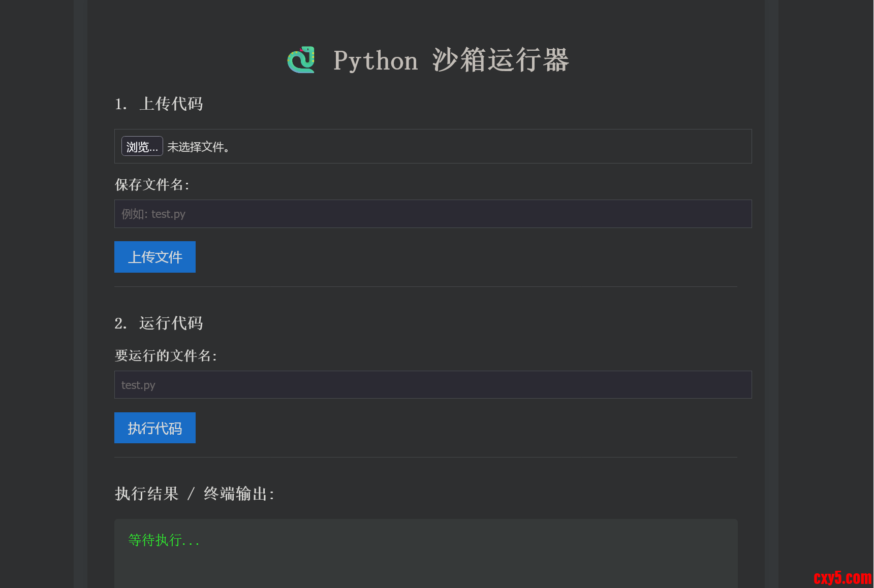Click the divider line below "上传文件" button
The width and height of the screenshot is (874, 588).
(x=426, y=287)
